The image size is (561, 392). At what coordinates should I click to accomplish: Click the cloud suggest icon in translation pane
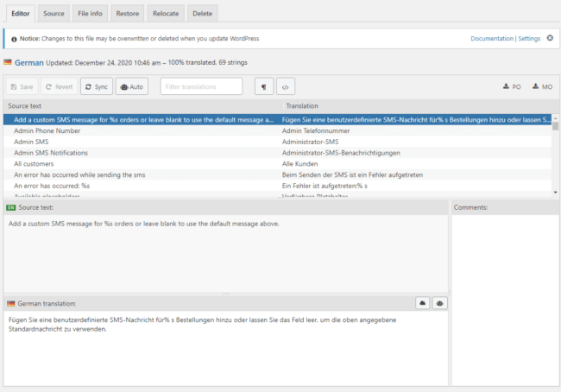coord(423,303)
